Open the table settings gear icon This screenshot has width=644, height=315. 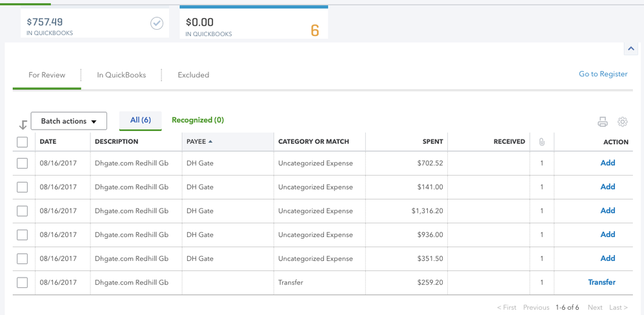tap(623, 121)
